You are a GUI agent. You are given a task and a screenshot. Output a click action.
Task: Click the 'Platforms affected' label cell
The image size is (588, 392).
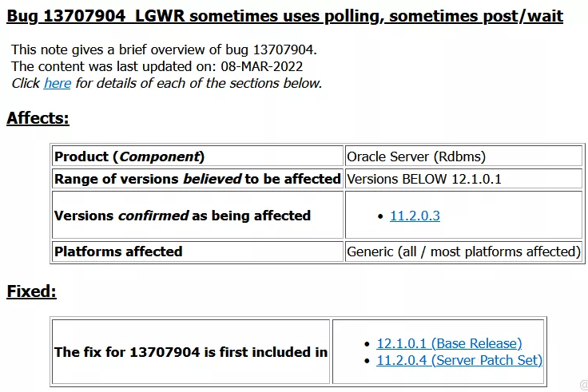197,251
